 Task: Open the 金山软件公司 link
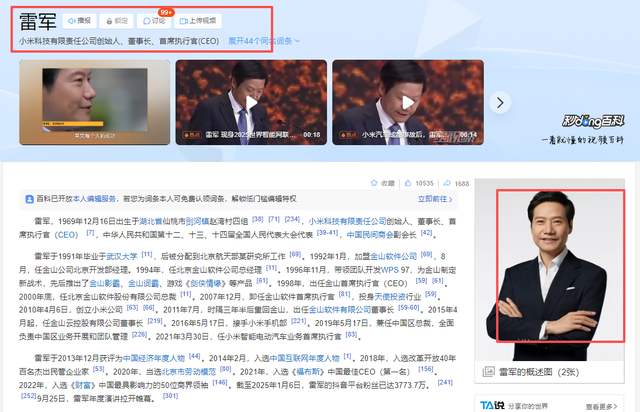point(393,256)
